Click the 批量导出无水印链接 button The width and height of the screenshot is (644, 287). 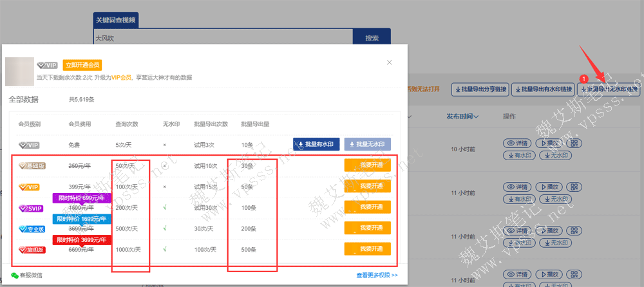tap(609, 89)
